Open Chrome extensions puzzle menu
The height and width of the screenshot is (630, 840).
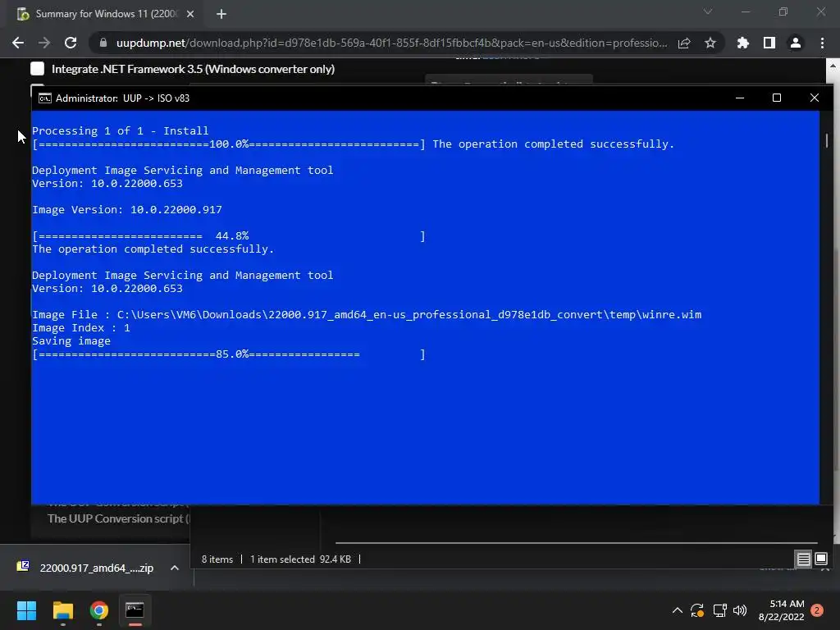coord(743,43)
